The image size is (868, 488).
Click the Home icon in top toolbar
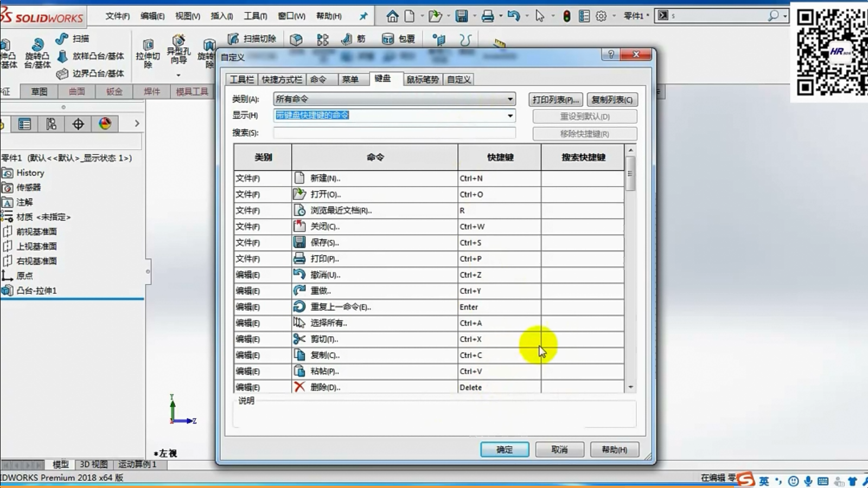[x=392, y=16]
